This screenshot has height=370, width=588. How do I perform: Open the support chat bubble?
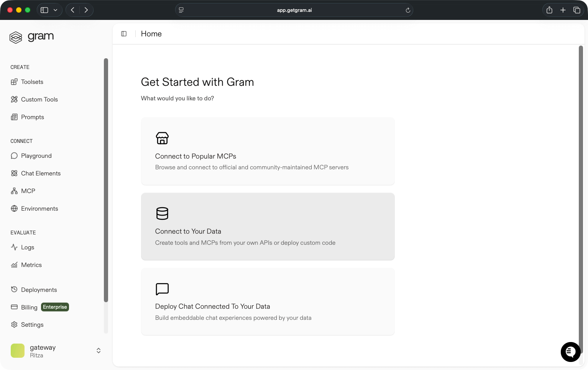pyautogui.click(x=570, y=352)
